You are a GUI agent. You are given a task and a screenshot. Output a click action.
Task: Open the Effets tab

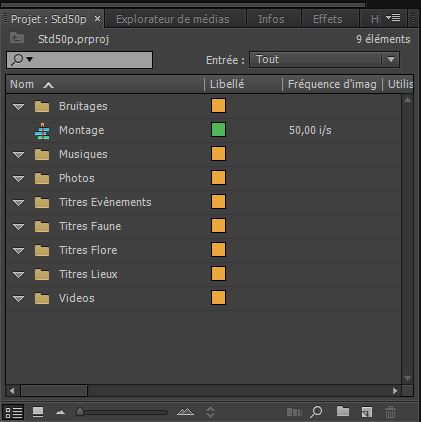(327, 19)
